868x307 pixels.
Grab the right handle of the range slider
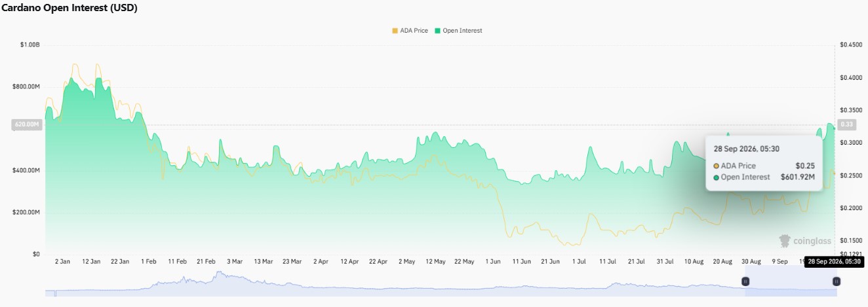coord(837,281)
